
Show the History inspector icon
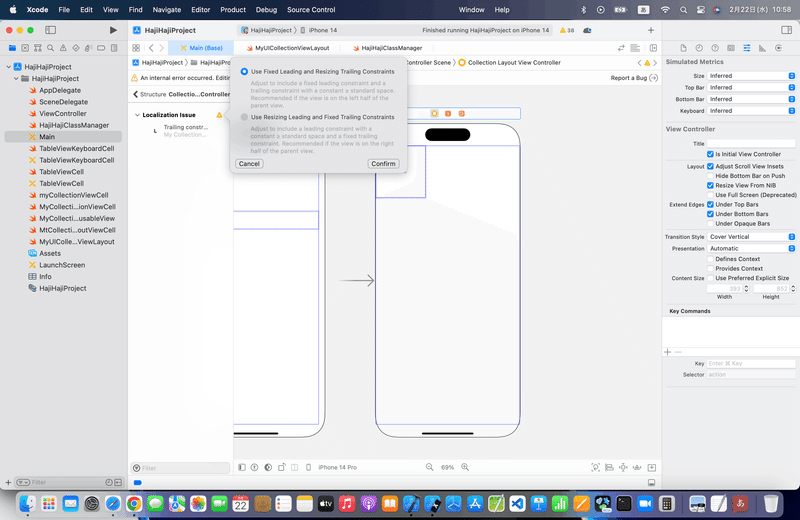[x=699, y=48]
